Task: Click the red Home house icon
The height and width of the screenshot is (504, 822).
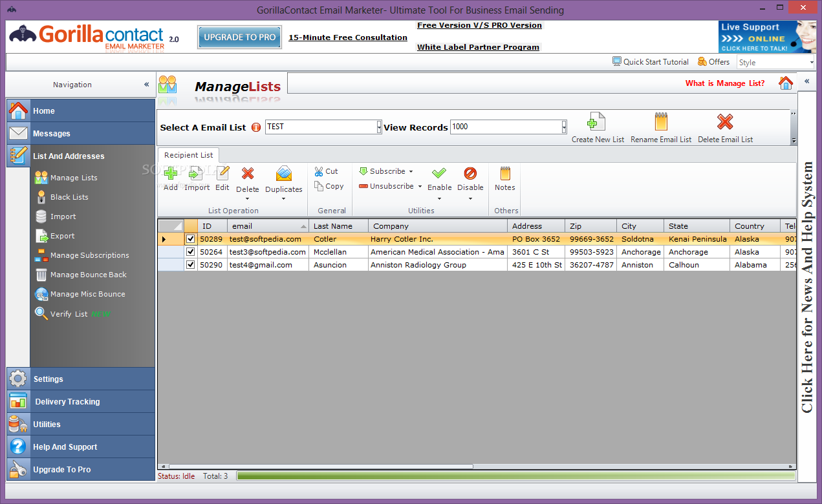Action: coord(786,83)
